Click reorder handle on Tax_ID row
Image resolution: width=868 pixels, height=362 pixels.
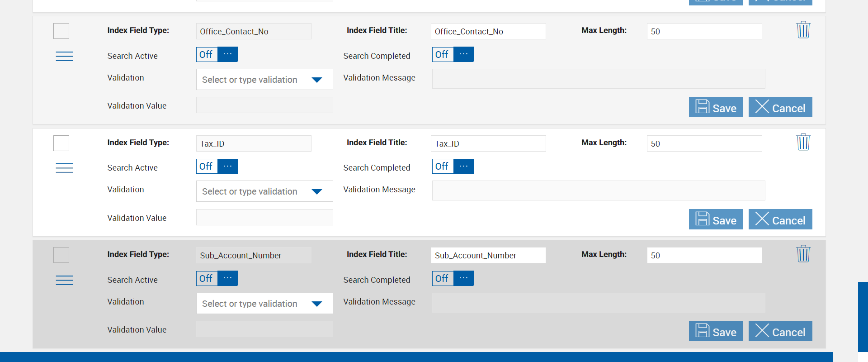click(x=64, y=168)
